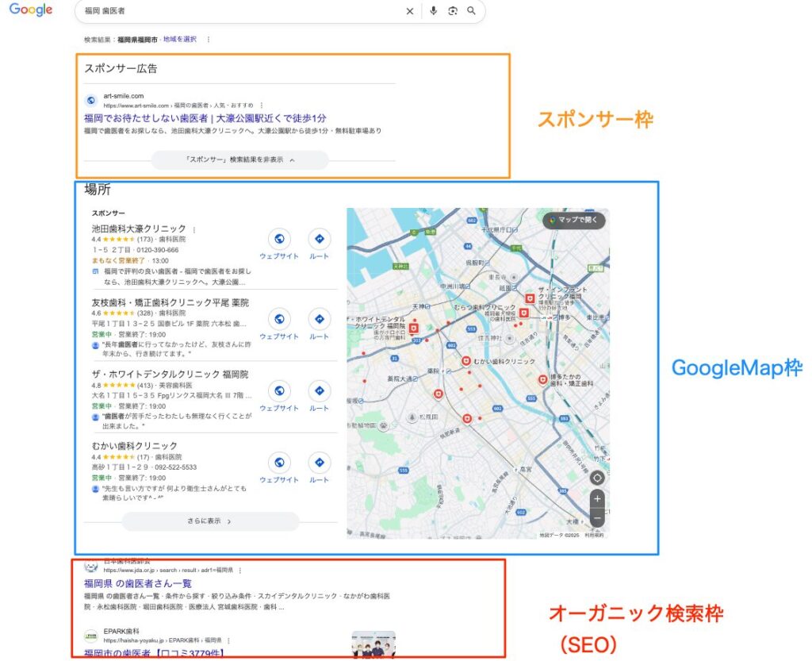The image size is (812, 661).
Task: Go to Google homepage via logo
Action: coord(31,10)
